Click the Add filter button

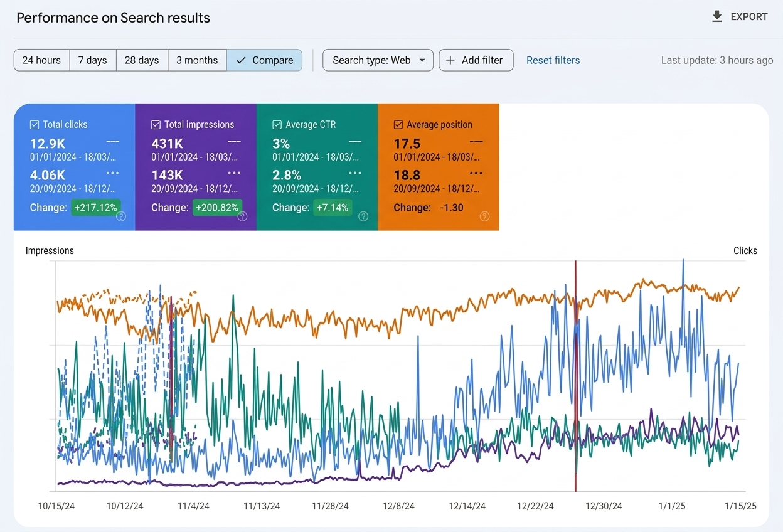click(x=476, y=60)
